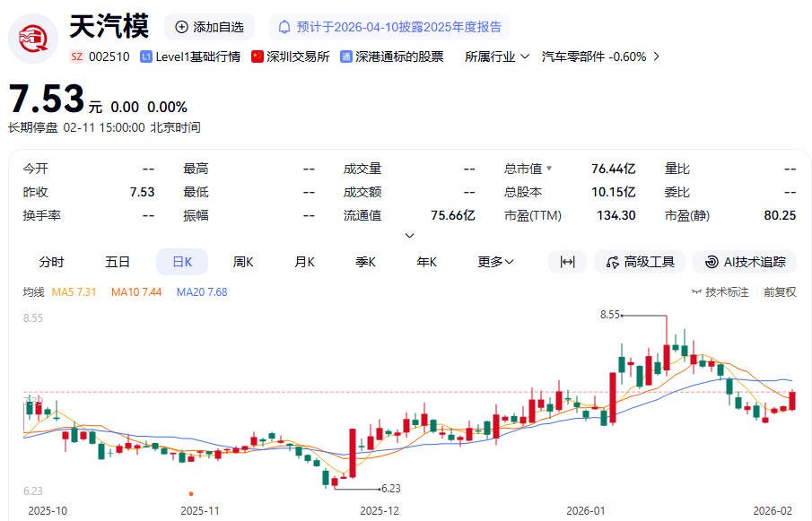Click the chart range width icon button
Screen dimensions: 812x521
tap(568, 262)
